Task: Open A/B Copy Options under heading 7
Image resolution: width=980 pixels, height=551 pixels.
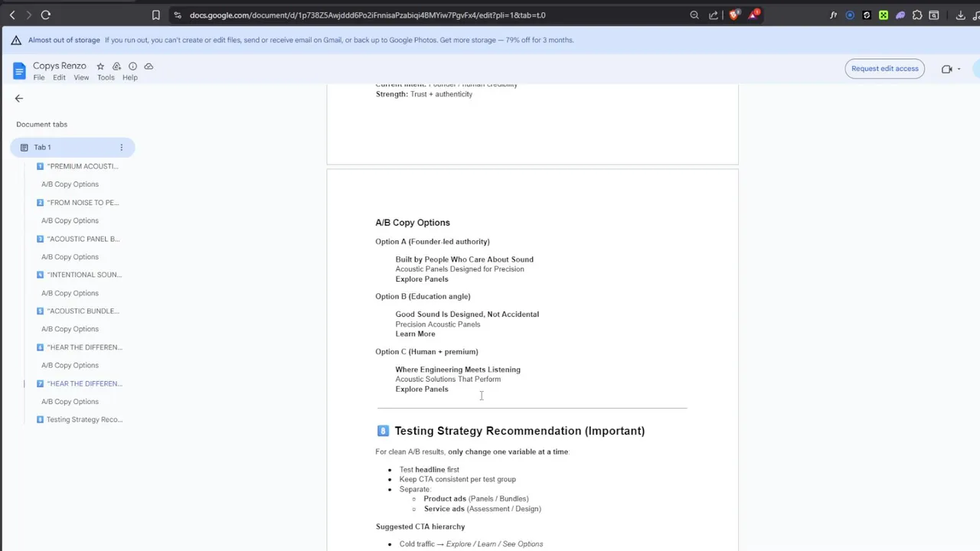Action: point(70,402)
